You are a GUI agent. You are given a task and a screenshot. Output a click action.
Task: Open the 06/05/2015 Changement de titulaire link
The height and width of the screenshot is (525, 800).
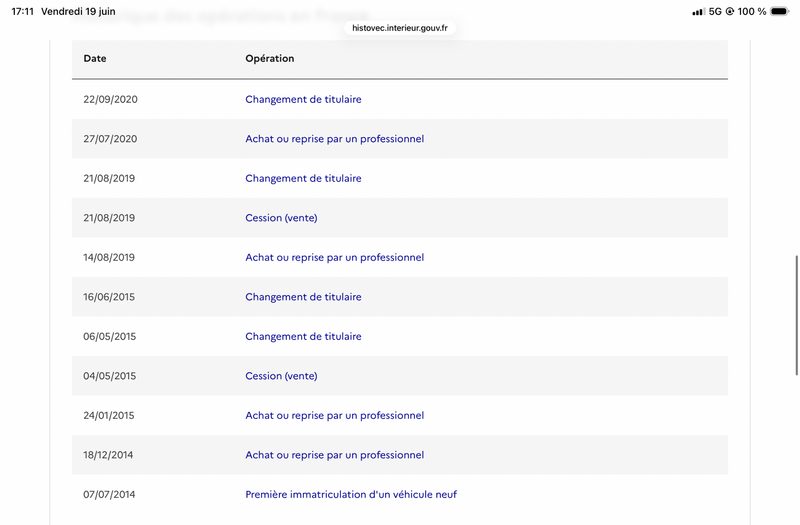(x=303, y=337)
